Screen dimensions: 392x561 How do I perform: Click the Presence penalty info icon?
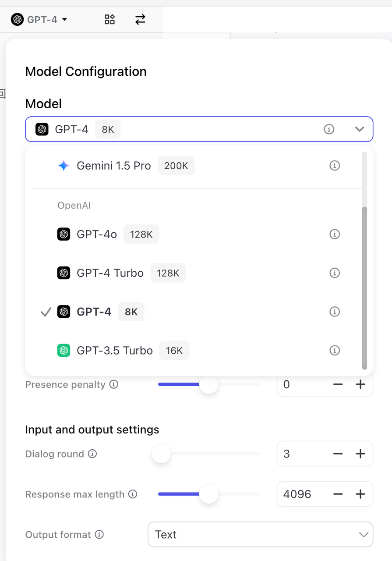114,384
